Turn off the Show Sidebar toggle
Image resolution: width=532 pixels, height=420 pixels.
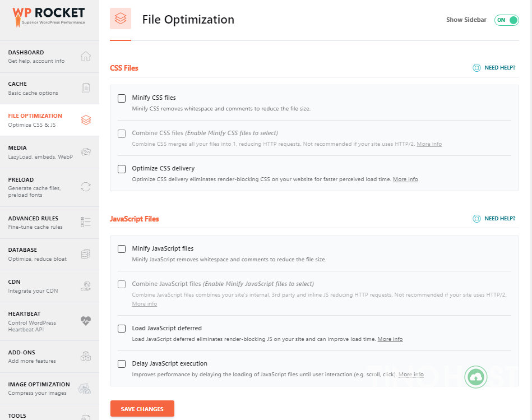[507, 20]
